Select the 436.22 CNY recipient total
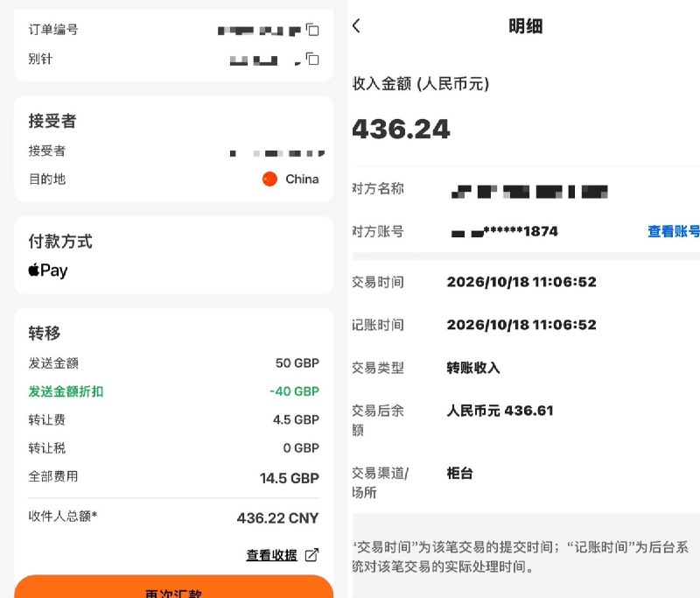Image resolution: width=700 pixels, height=598 pixels. point(277,518)
